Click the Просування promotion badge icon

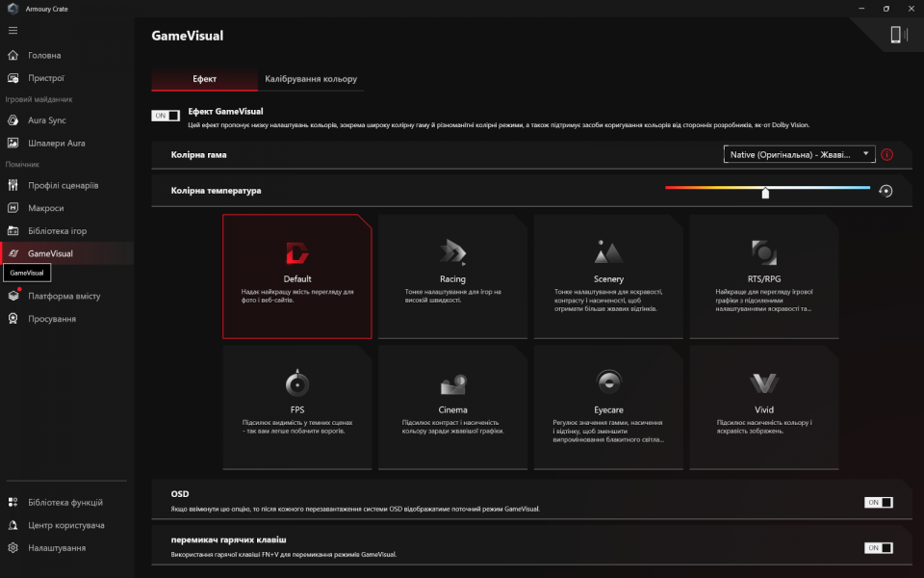tap(13, 319)
